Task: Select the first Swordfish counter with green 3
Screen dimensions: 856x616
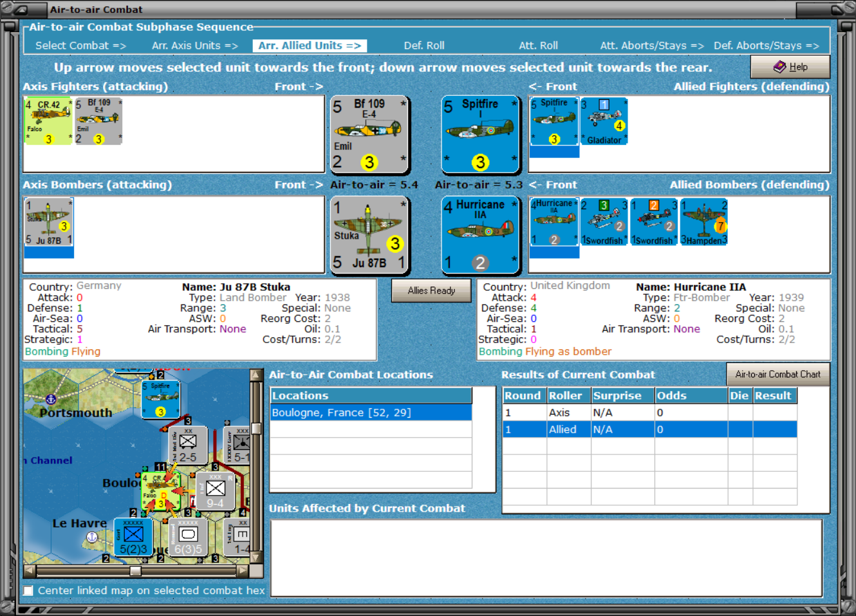Action: point(604,221)
